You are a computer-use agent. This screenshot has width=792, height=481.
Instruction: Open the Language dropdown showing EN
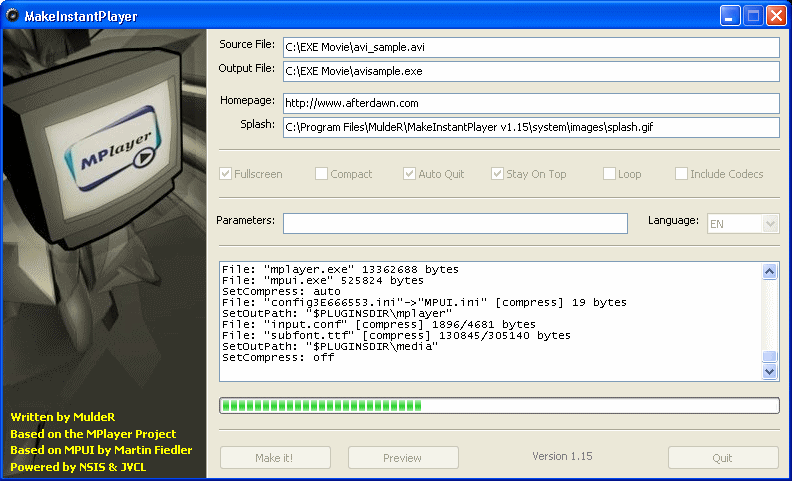(743, 224)
